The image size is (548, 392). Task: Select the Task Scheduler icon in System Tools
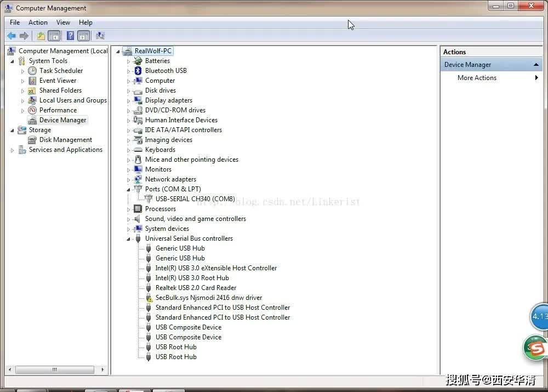pos(32,70)
